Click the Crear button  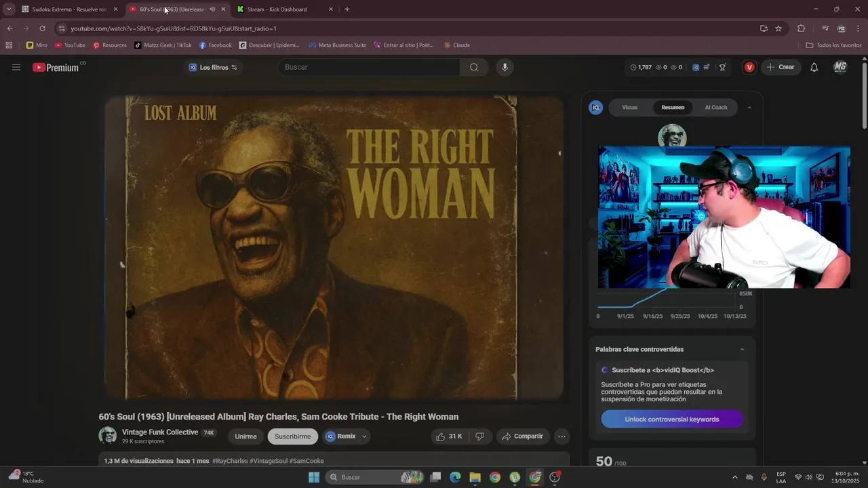tap(781, 67)
